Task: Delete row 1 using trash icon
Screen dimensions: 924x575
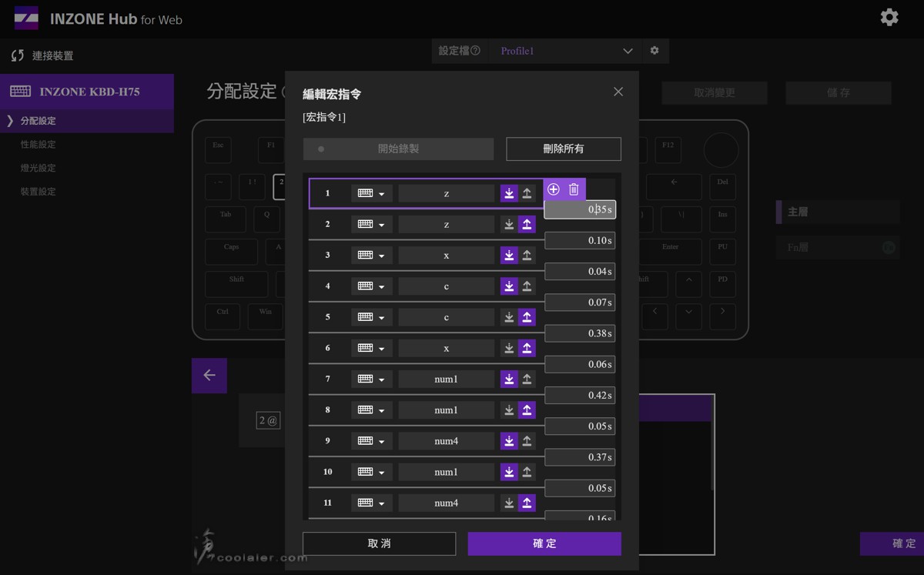Action: 574,189
